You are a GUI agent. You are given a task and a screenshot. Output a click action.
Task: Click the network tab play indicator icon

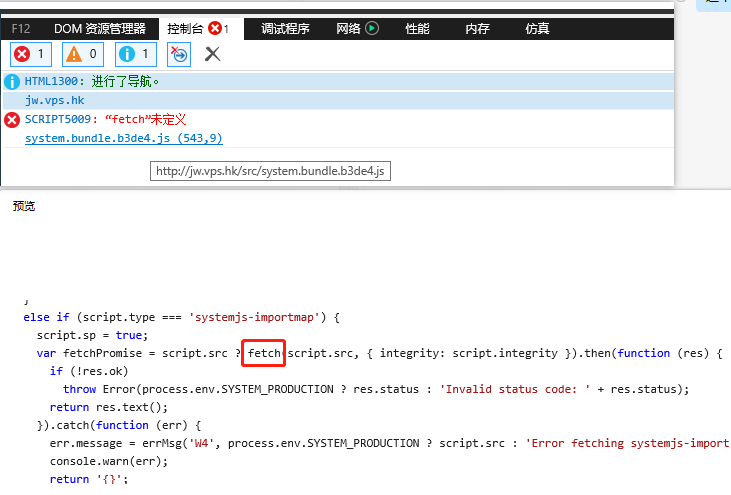click(x=372, y=28)
